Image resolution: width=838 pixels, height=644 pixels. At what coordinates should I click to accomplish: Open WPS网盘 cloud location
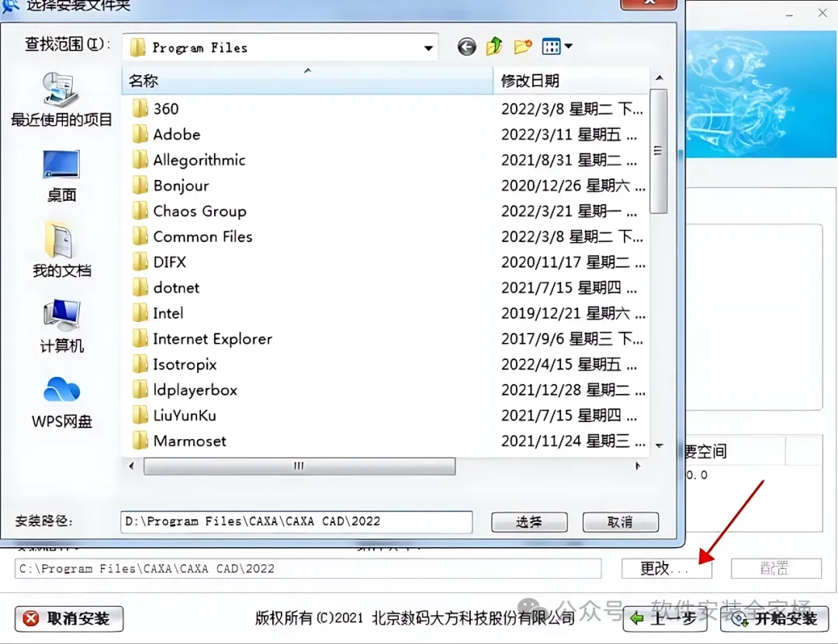[61, 403]
